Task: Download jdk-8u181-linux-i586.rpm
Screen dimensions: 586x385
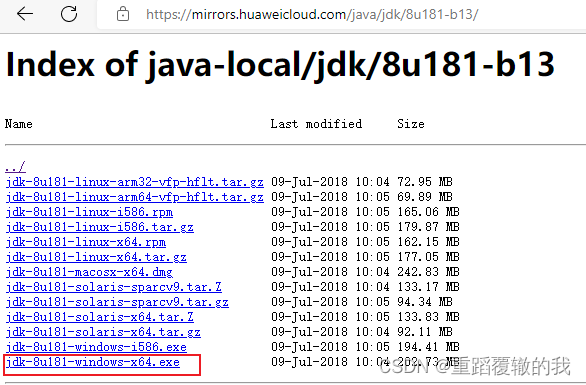Action: pyautogui.click(x=89, y=212)
